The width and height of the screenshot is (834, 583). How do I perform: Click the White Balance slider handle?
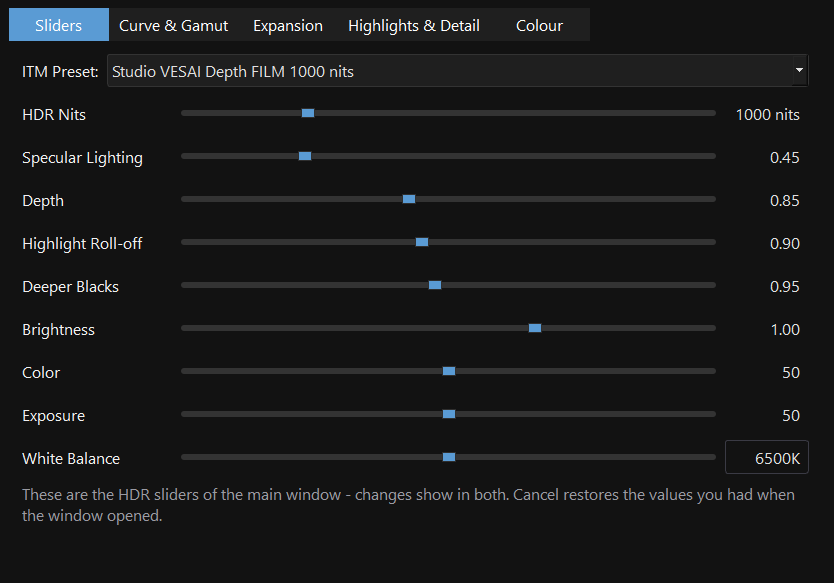tap(449, 457)
